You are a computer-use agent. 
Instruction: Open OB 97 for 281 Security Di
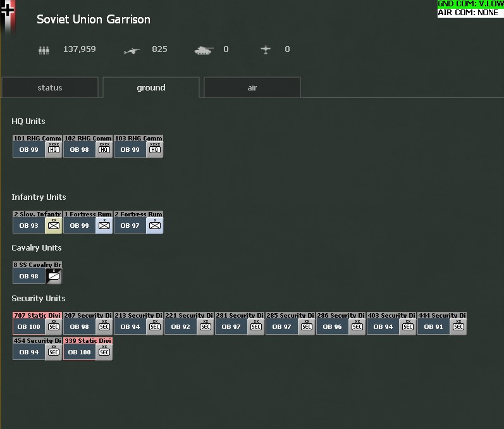coord(231,327)
